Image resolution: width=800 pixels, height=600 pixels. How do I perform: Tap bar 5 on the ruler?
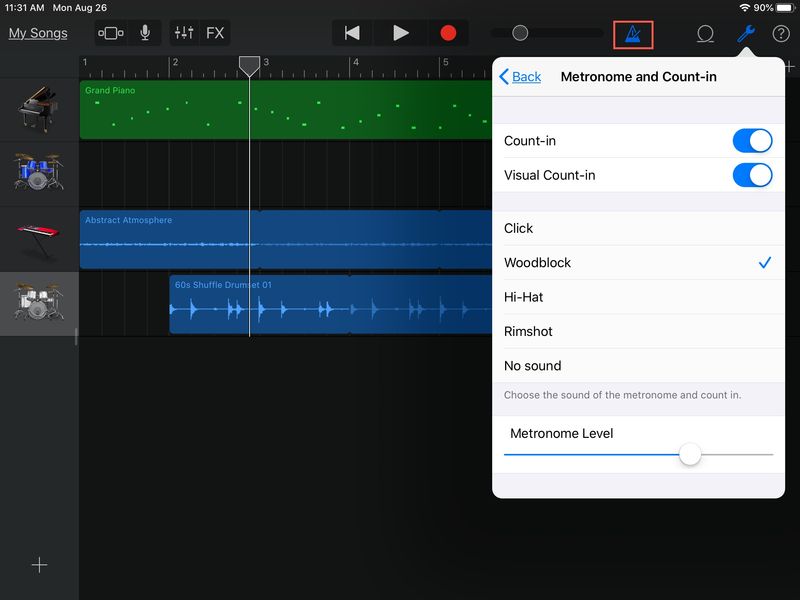coord(445,62)
